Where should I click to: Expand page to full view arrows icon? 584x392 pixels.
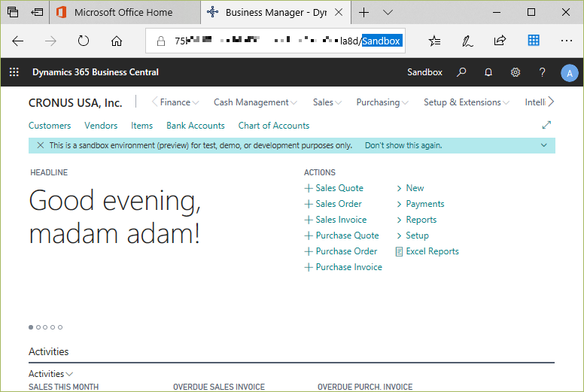pyautogui.click(x=546, y=125)
